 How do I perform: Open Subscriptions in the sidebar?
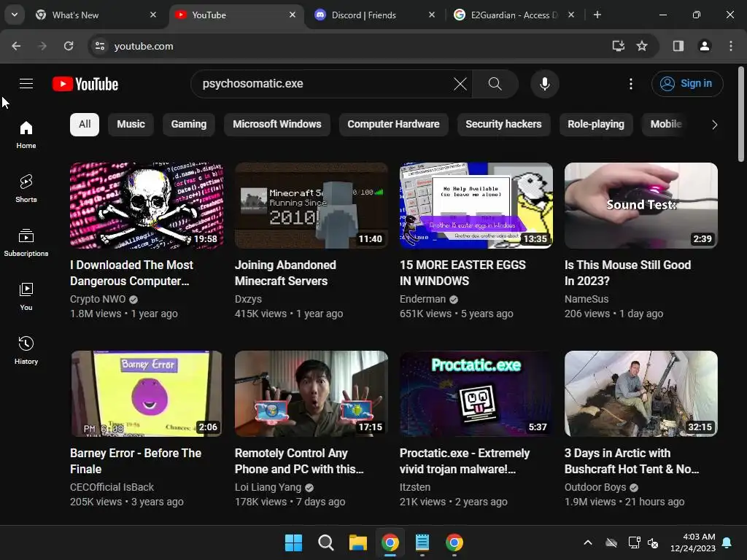coord(26,242)
